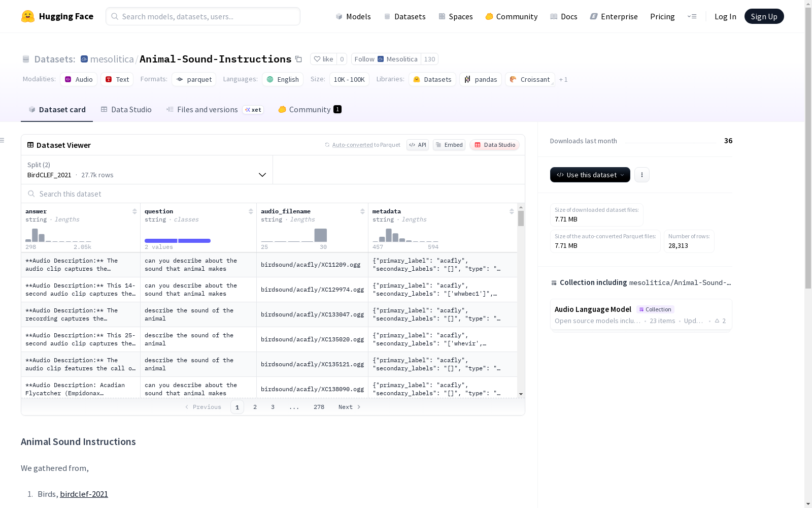This screenshot has height=508, width=812.
Task: Jump to page 278
Action: click(319, 407)
